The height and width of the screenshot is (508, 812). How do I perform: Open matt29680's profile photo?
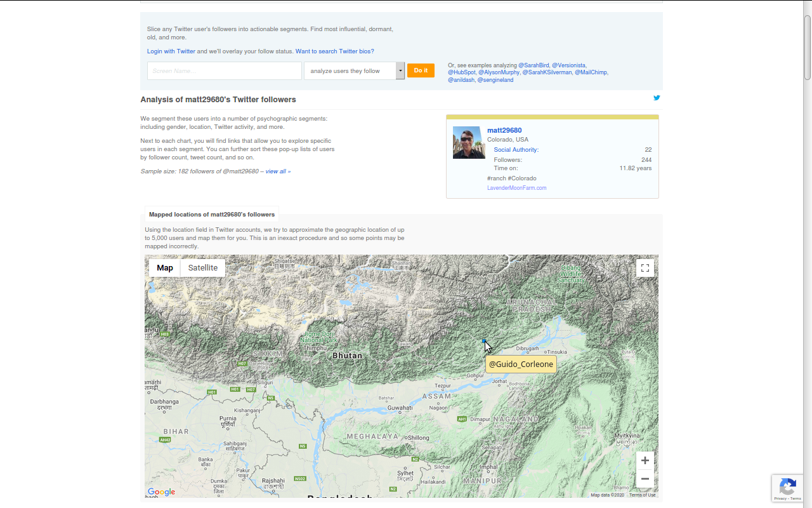click(x=469, y=142)
